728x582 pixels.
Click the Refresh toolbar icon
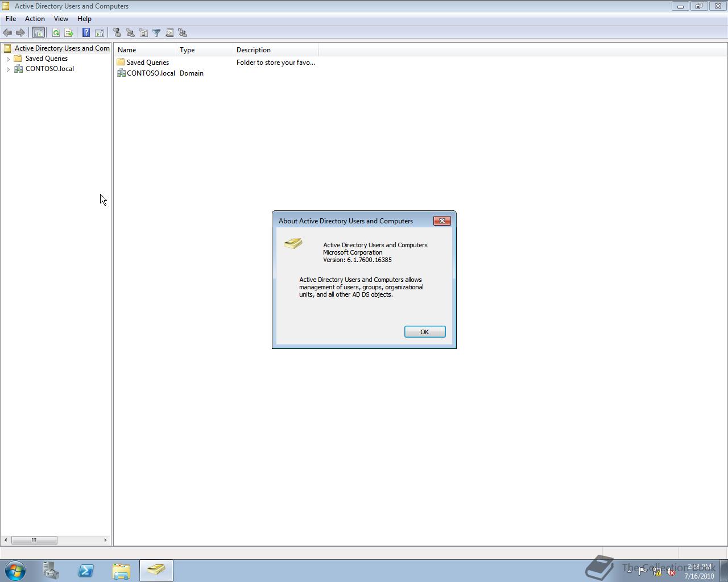tap(56, 33)
